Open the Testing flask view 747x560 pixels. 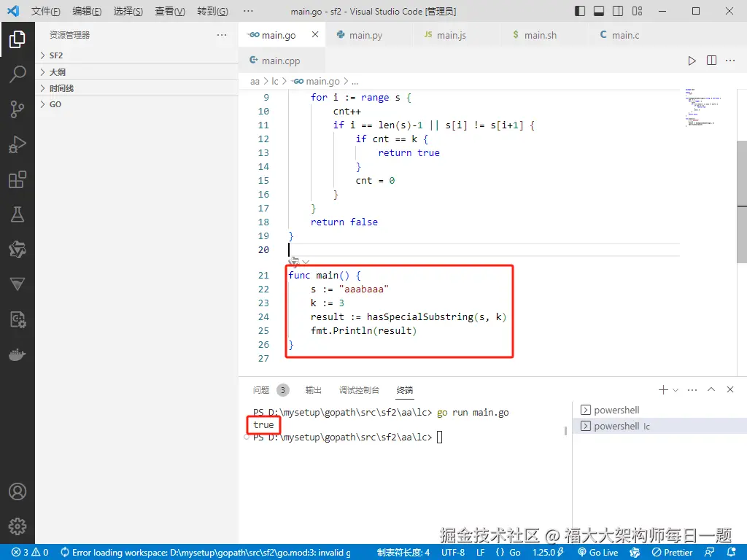click(x=18, y=215)
